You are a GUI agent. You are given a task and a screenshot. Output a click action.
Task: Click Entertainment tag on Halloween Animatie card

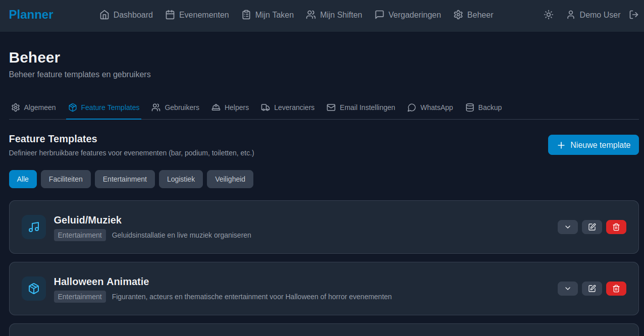80,297
